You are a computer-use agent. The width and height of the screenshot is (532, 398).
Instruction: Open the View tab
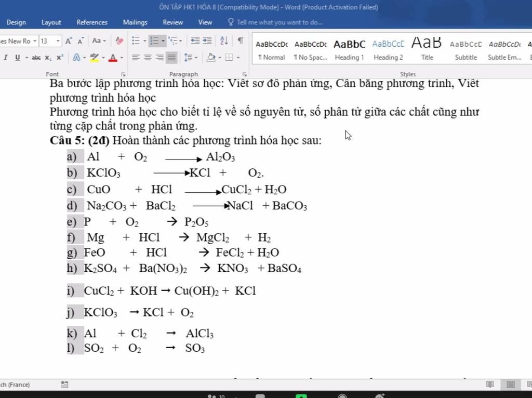click(x=205, y=22)
